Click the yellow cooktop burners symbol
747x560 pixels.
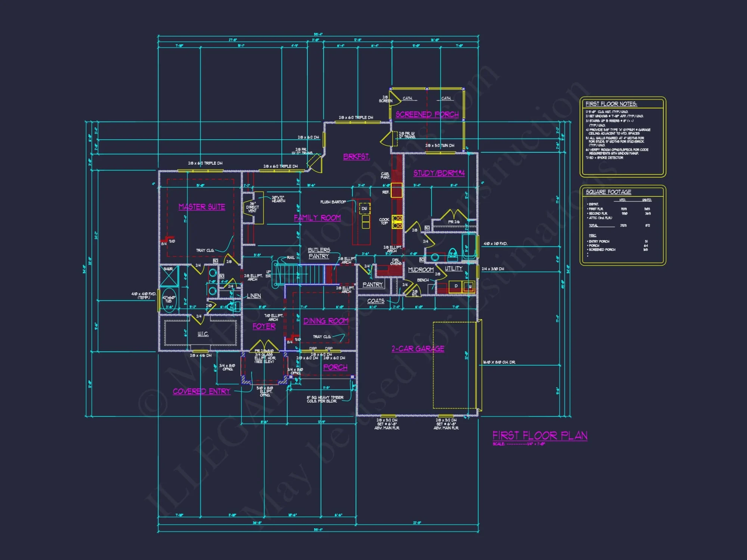tap(397, 222)
